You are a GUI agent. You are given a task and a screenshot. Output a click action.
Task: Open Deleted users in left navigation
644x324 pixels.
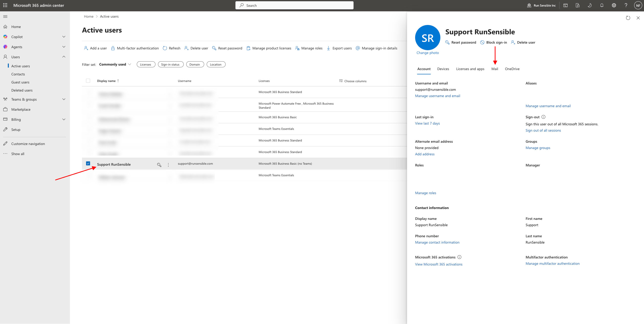coord(22,90)
